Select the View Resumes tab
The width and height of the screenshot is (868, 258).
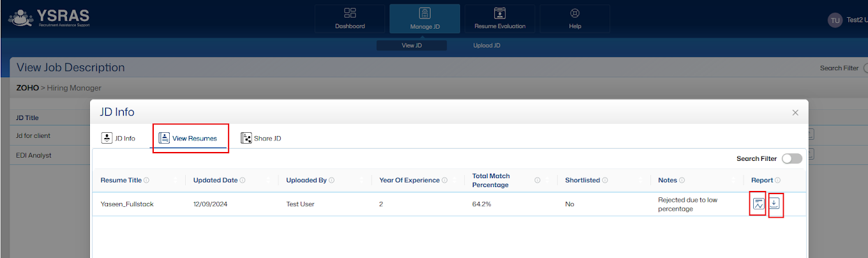click(189, 138)
